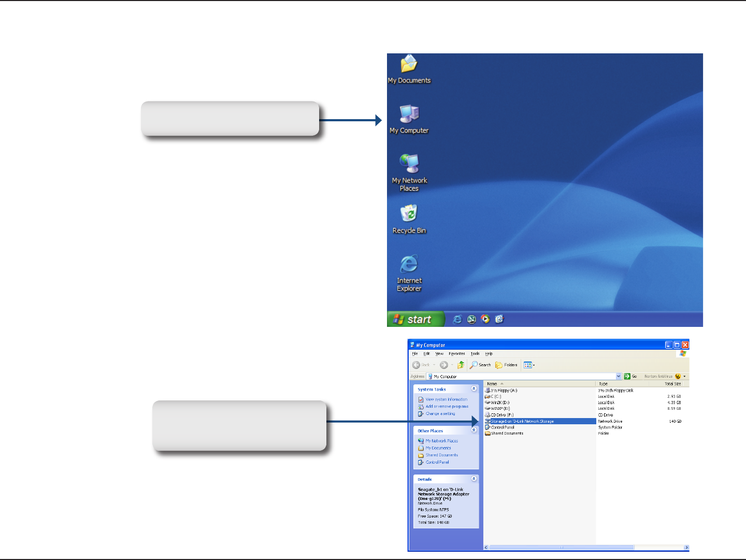Select the Internet Explorer desktop icon
This screenshot has height=560, width=746.
coord(409,274)
